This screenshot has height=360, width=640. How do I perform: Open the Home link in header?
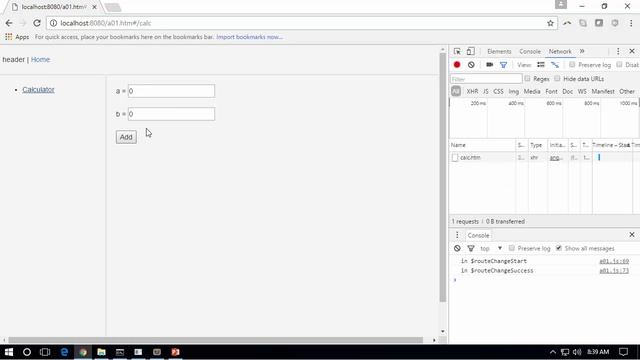pyautogui.click(x=40, y=60)
